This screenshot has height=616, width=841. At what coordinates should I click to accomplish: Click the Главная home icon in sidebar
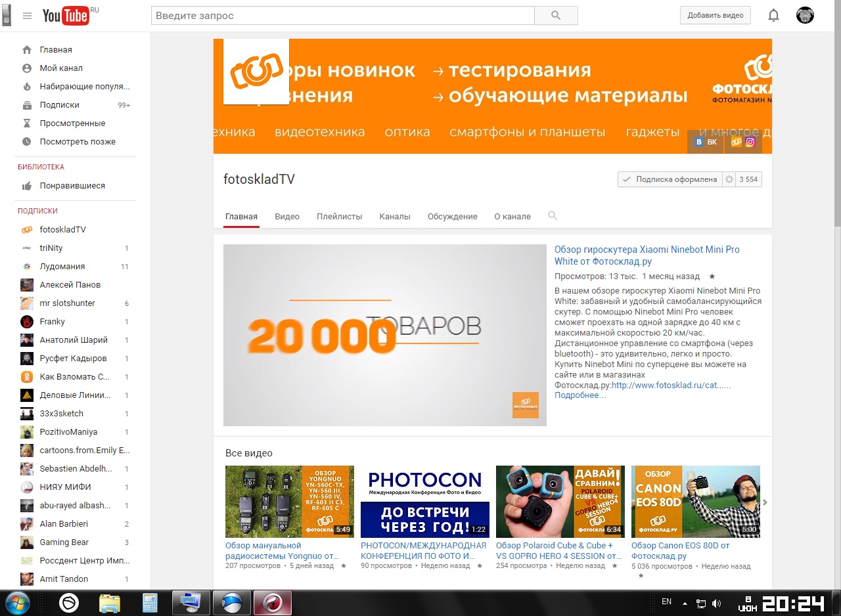tap(27, 50)
